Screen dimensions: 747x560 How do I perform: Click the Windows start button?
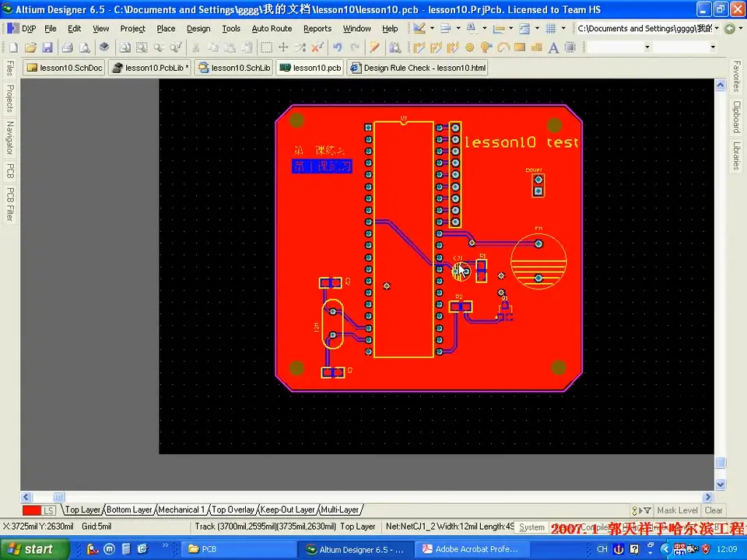[34, 549]
